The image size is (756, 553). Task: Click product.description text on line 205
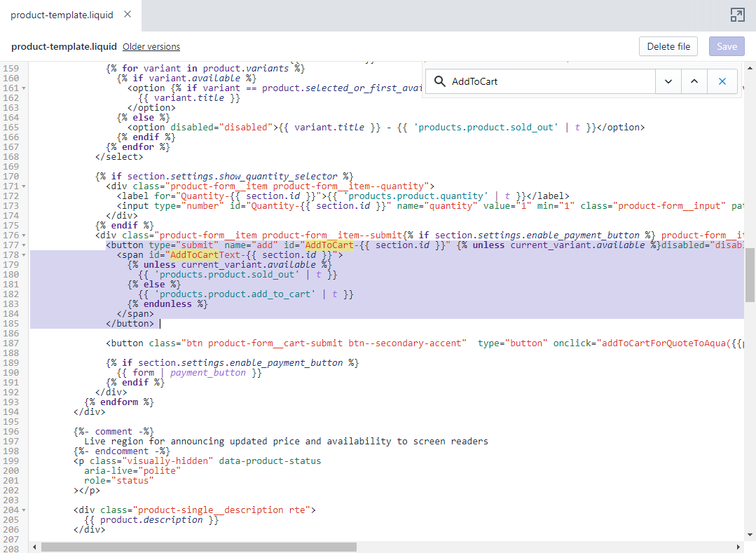151,520
